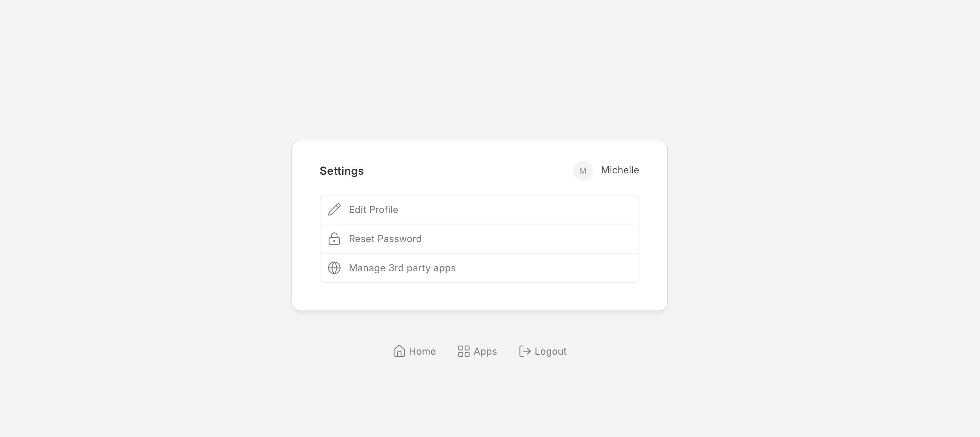Click the Michelle username label

[x=620, y=170]
